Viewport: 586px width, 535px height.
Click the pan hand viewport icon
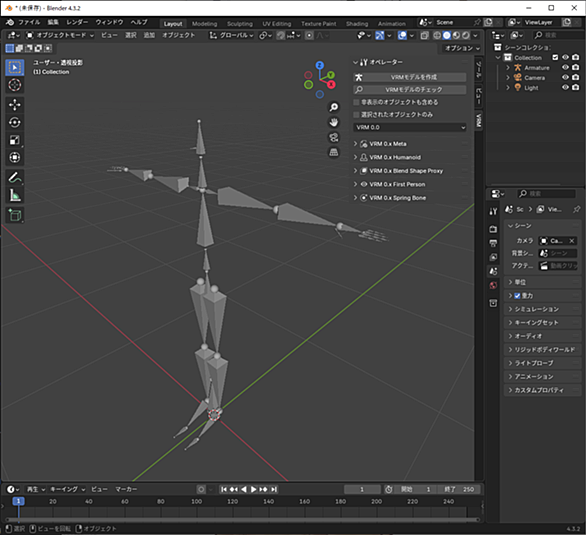coord(333,122)
